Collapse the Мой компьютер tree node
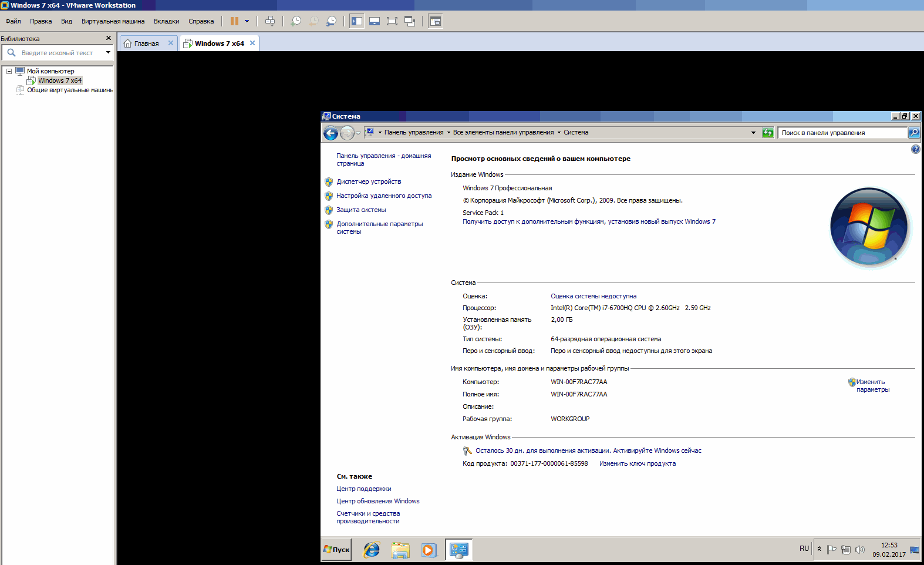 (x=9, y=71)
